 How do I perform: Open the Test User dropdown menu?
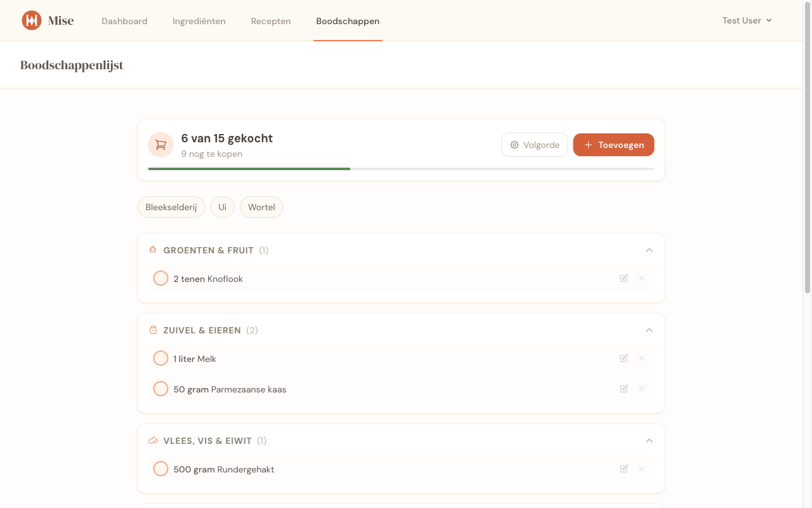click(x=747, y=20)
